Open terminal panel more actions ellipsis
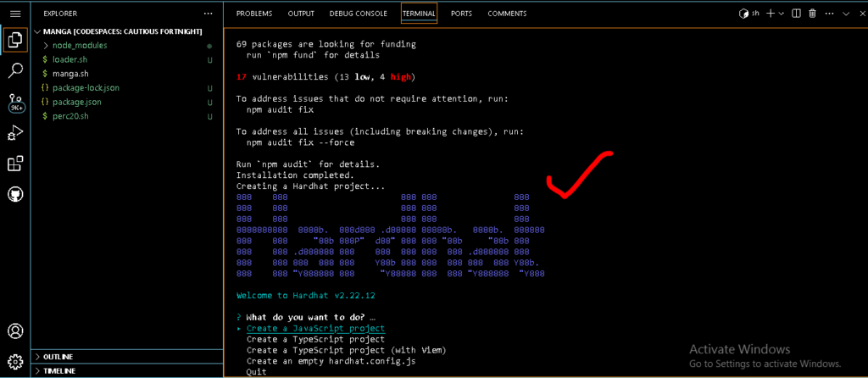The height and width of the screenshot is (378, 868). pos(829,14)
